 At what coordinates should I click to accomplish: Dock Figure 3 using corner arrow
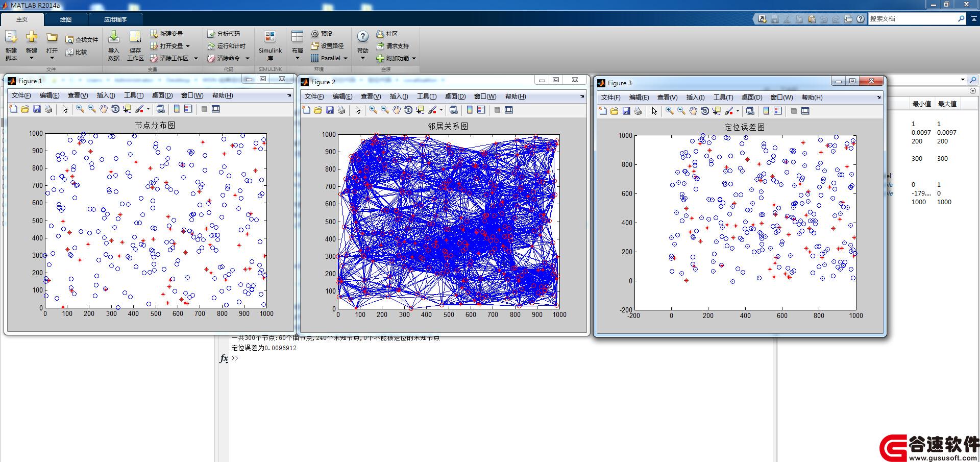(879, 98)
